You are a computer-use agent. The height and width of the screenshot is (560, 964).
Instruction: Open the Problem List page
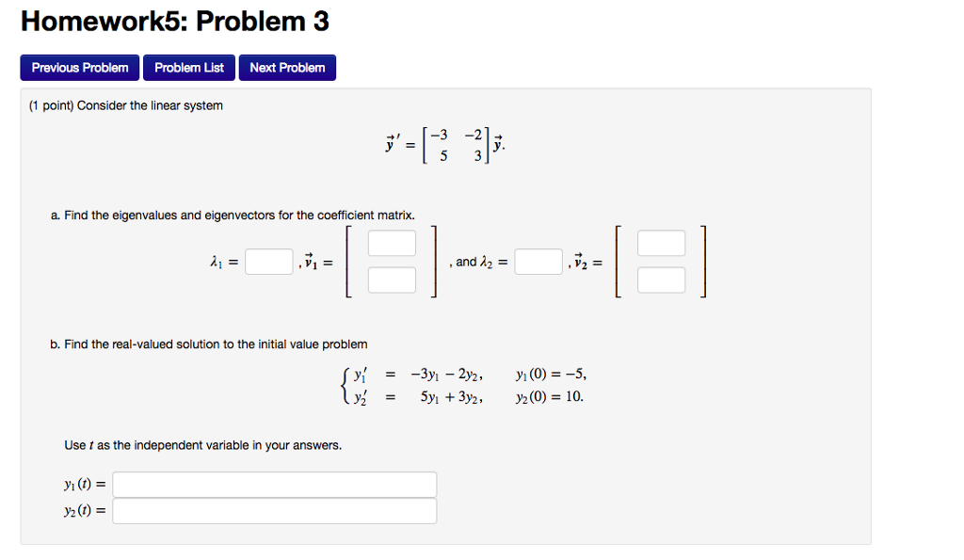(x=189, y=67)
